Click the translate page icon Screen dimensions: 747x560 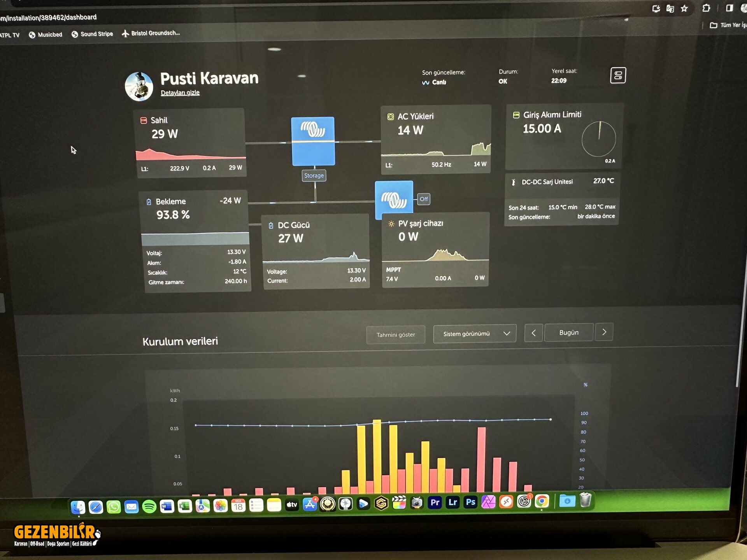(670, 9)
